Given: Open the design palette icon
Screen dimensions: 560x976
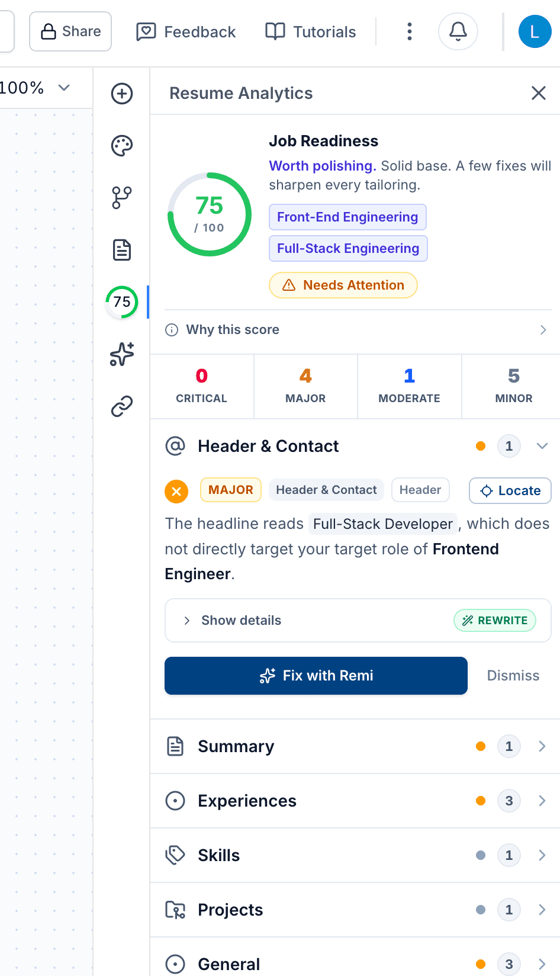Looking at the screenshot, I should pos(122,146).
